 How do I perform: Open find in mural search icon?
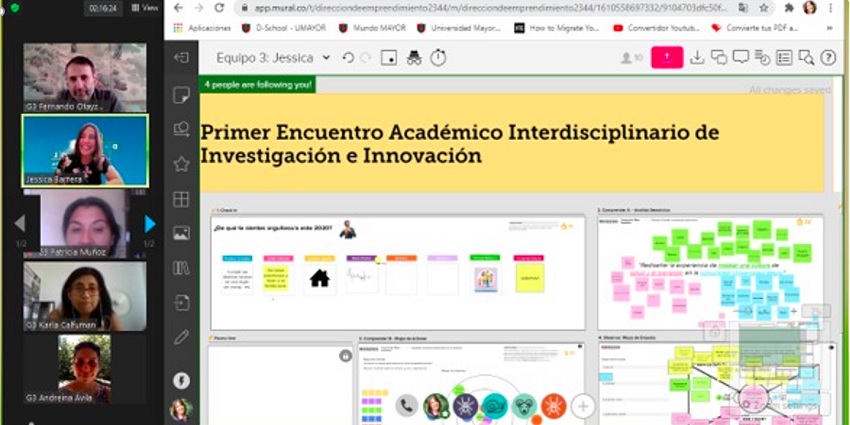(806, 58)
